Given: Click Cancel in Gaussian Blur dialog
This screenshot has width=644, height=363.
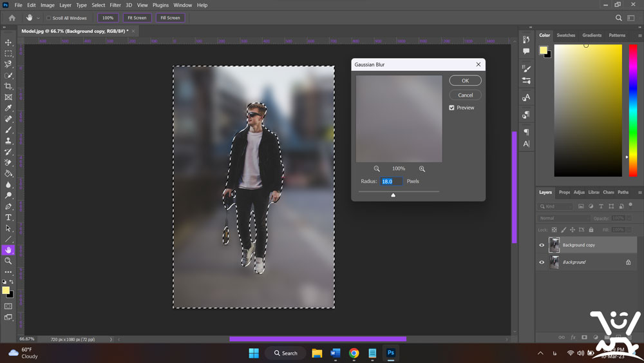Looking at the screenshot, I should click(x=466, y=95).
